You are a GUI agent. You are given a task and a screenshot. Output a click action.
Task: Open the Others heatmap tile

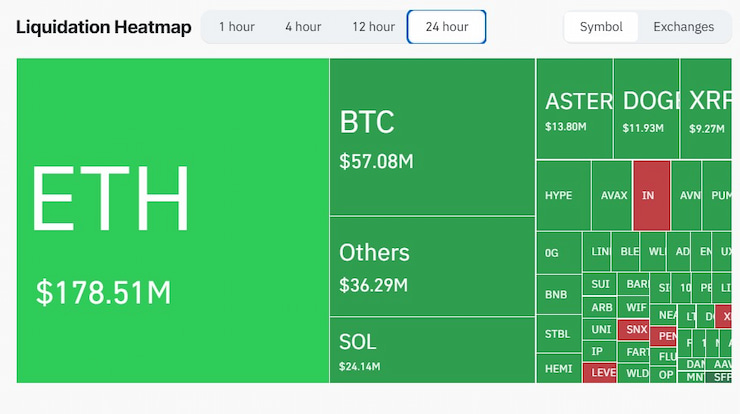click(x=432, y=266)
